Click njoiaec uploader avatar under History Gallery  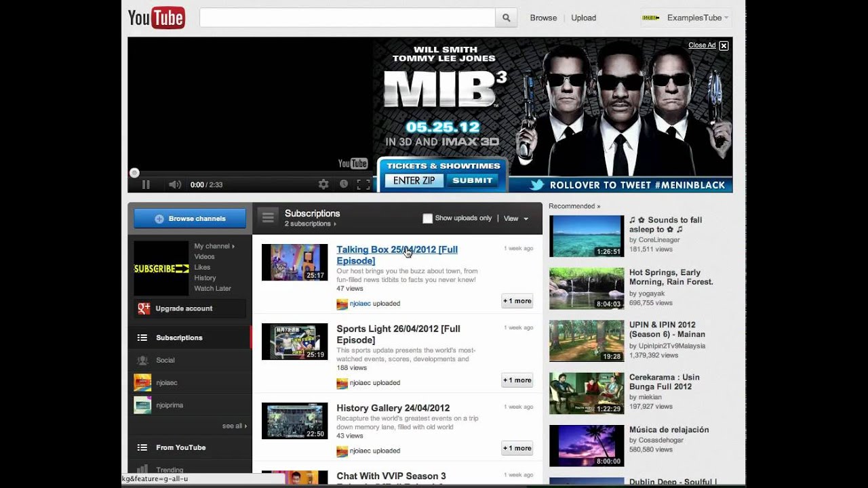[342, 451]
